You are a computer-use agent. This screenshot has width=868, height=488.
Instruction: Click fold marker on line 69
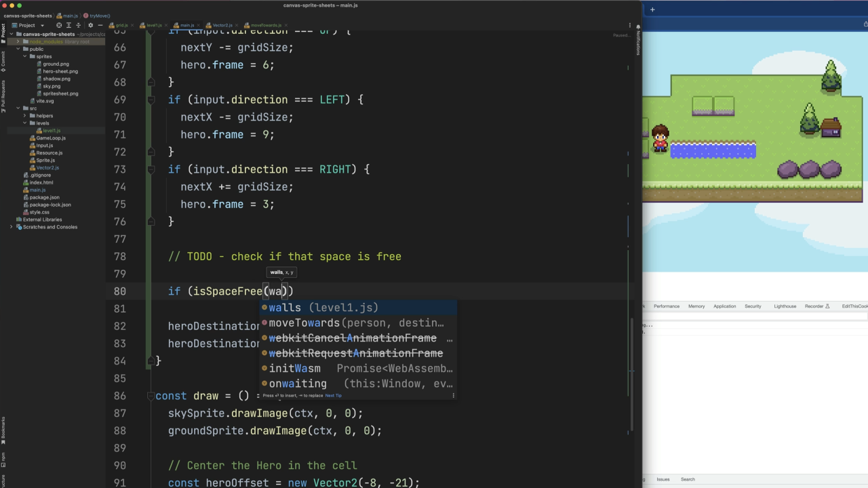pos(151,100)
